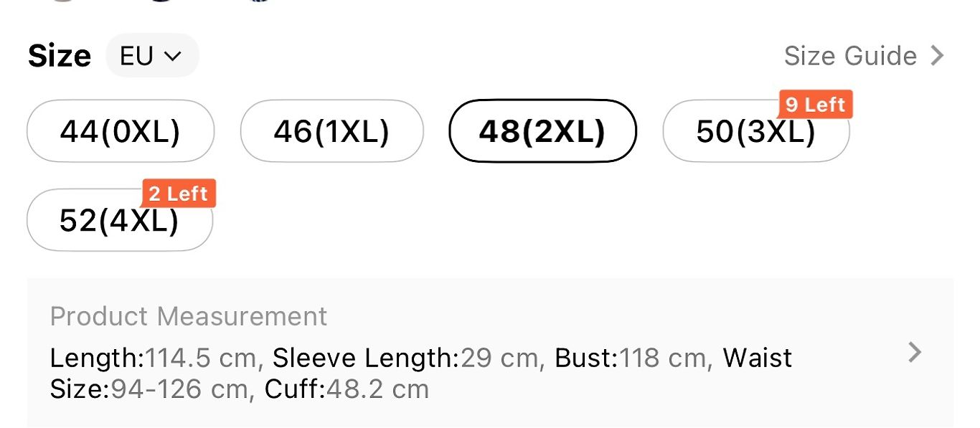This screenshot has height=428, width=980.
Task: Select size 44(0XL)
Action: click(120, 131)
